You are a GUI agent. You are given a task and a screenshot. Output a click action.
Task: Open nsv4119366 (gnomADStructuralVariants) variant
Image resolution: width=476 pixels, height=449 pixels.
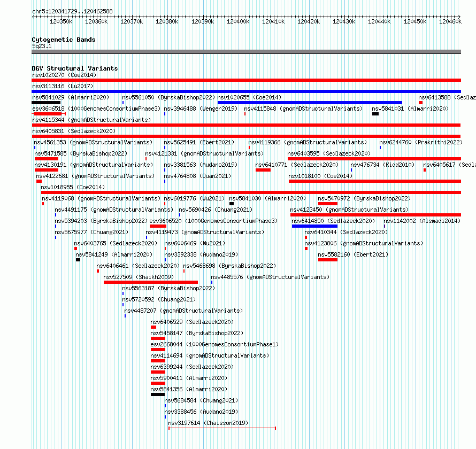tap(308, 142)
